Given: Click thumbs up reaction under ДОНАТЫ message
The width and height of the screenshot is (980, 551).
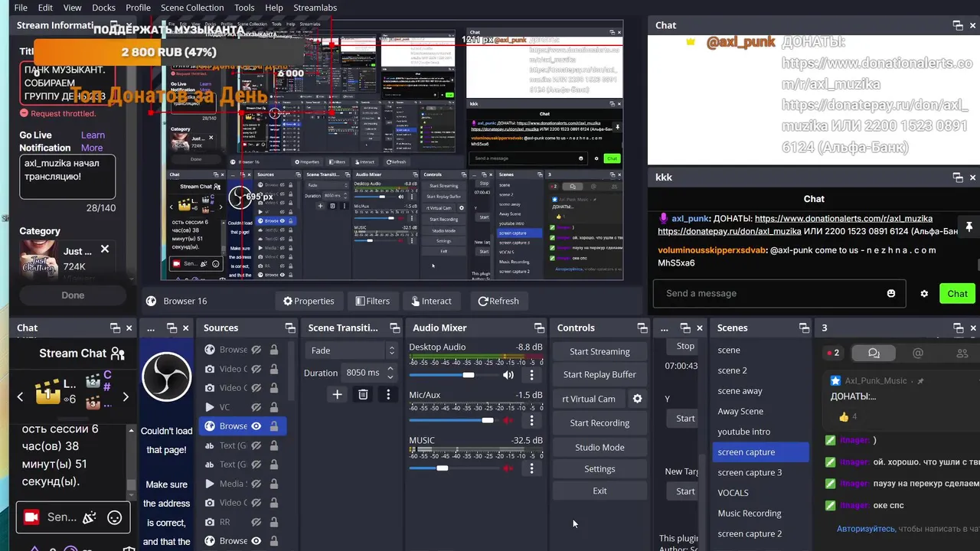Looking at the screenshot, I should click(x=844, y=417).
